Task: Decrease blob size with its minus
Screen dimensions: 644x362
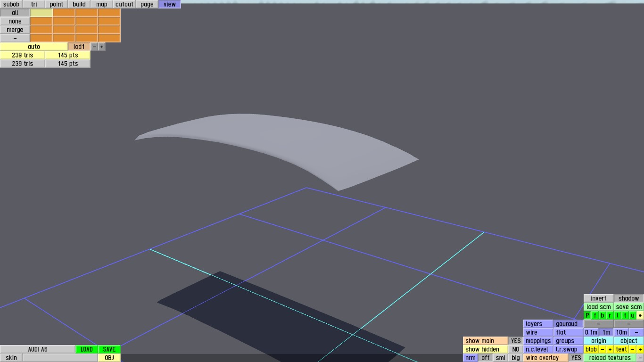Action: [603, 349]
